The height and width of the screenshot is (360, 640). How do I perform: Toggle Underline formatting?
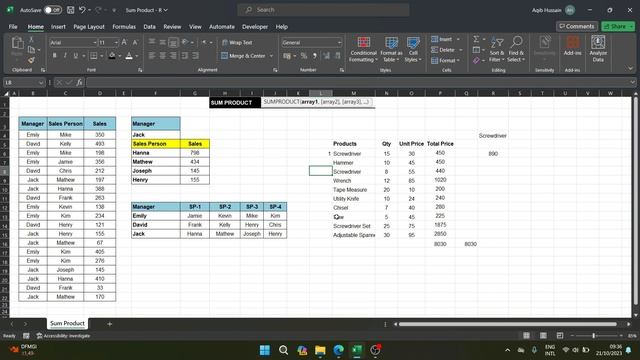(x=76, y=56)
